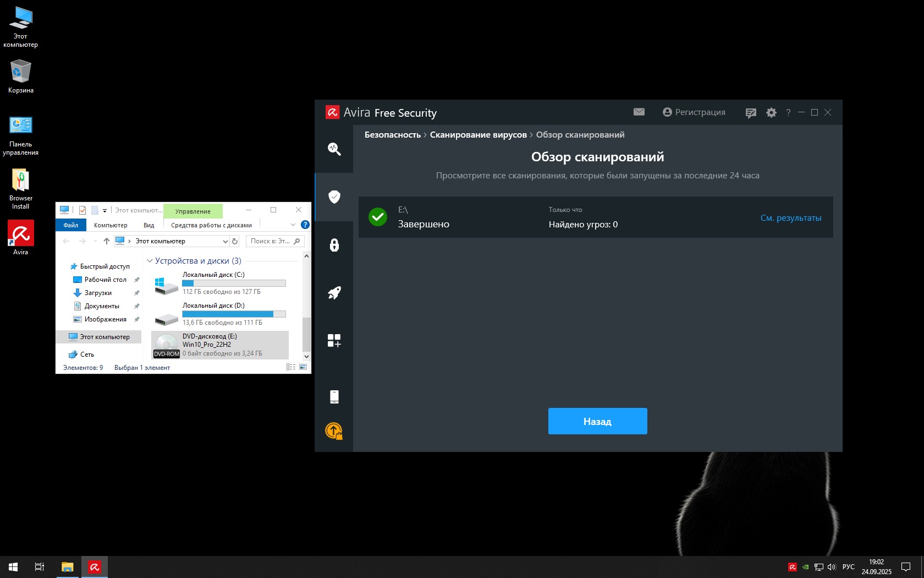Click the green completed scan checkmark
This screenshot has height=578, width=924.
click(x=378, y=217)
